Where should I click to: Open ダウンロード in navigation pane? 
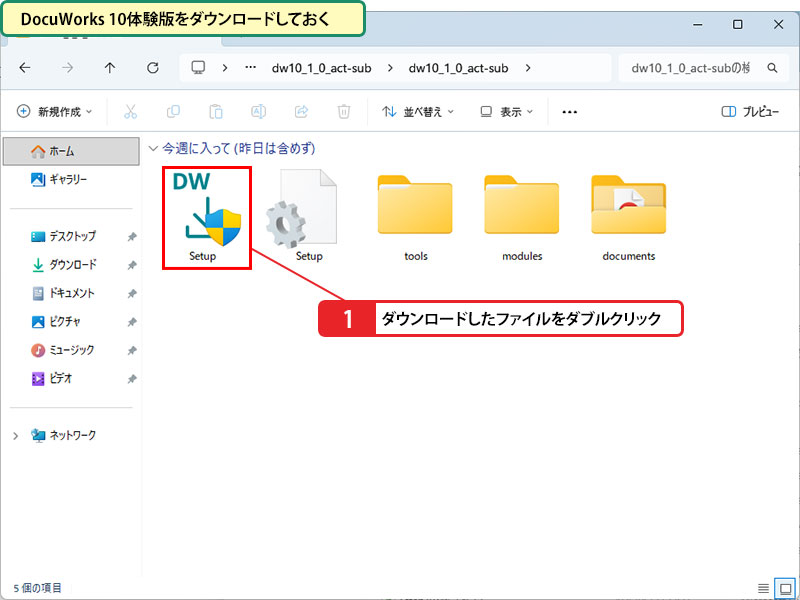pyautogui.click(x=63, y=265)
